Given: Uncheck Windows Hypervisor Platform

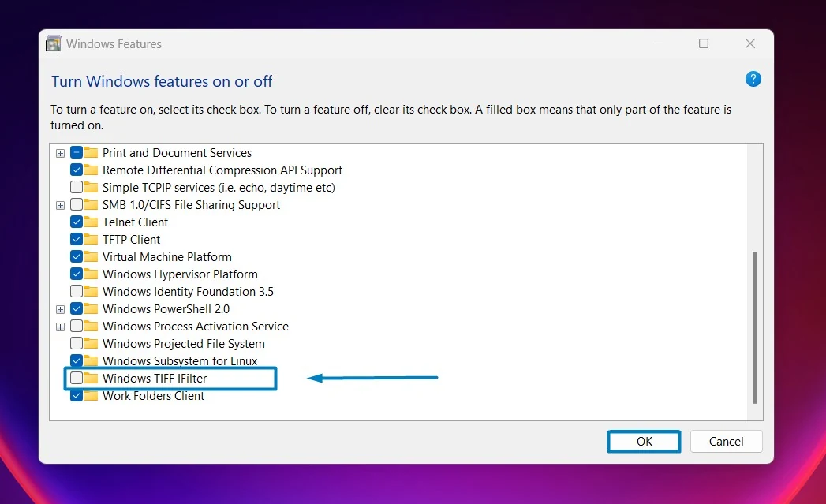Looking at the screenshot, I should pos(77,274).
